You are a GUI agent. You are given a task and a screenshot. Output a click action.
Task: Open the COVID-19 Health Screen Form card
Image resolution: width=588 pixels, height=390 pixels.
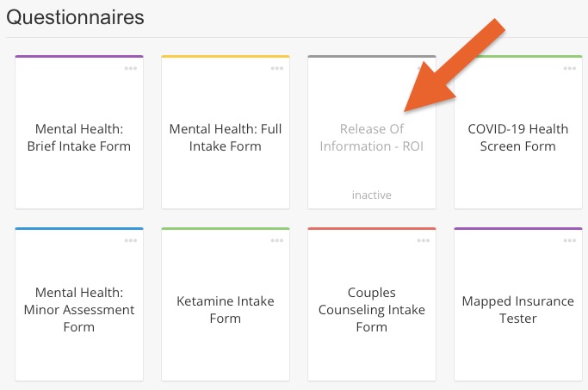click(x=518, y=132)
